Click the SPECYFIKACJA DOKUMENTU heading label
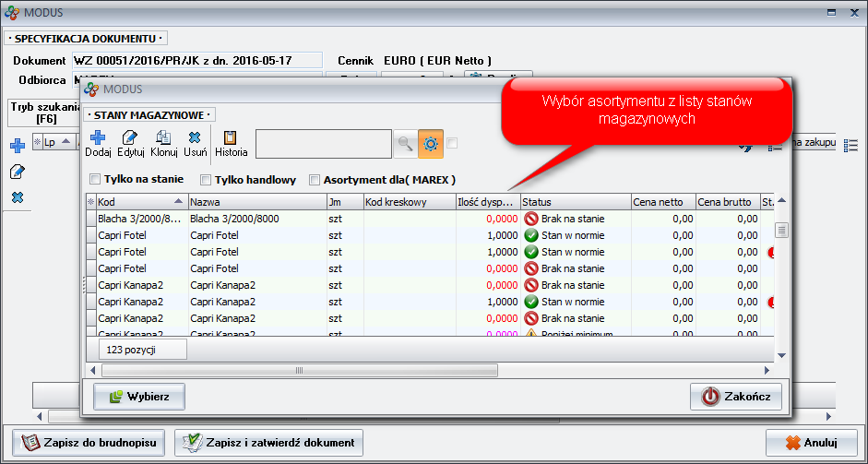The height and width of the screenshot is (464, 868). pyautogui.click(x=86, y=39)
